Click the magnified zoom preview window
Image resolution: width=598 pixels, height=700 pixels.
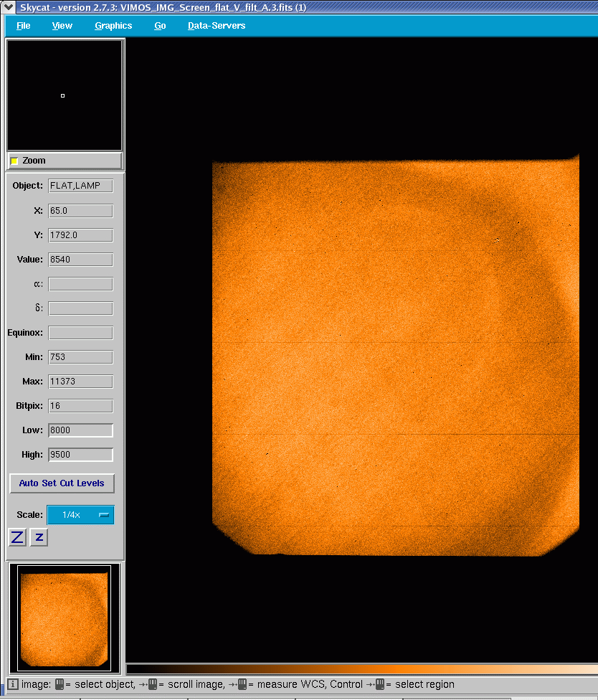(x=65, y=95)
